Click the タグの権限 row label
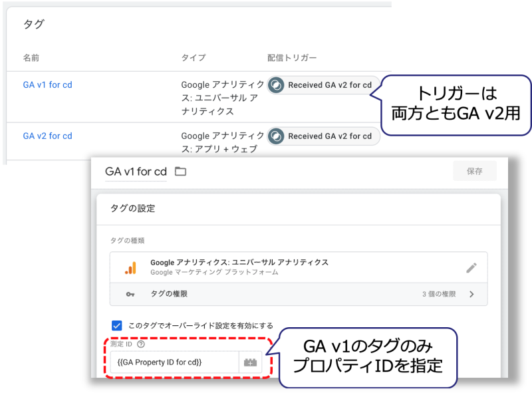Screen dimensions: 532x397 pos(169,294)
